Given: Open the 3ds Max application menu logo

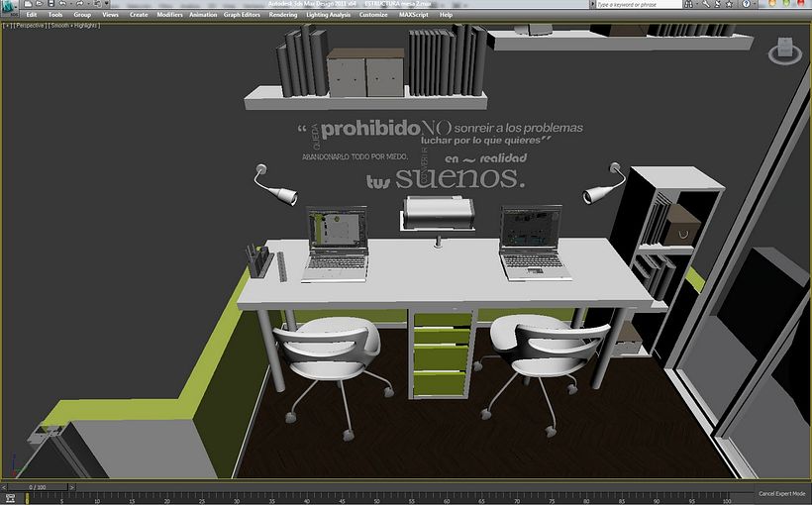Looking at the screenshot, I should click(x=7, y=7).
